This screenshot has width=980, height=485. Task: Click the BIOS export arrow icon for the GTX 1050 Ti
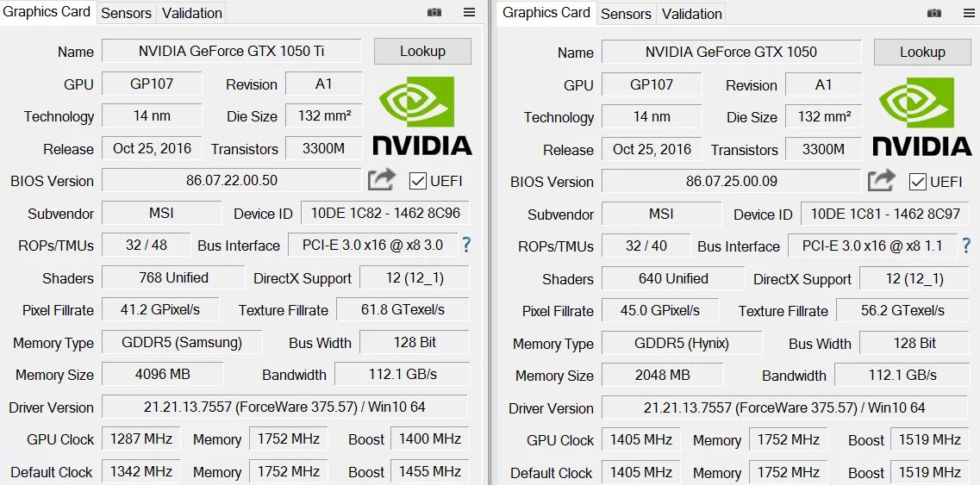[381, 180]
